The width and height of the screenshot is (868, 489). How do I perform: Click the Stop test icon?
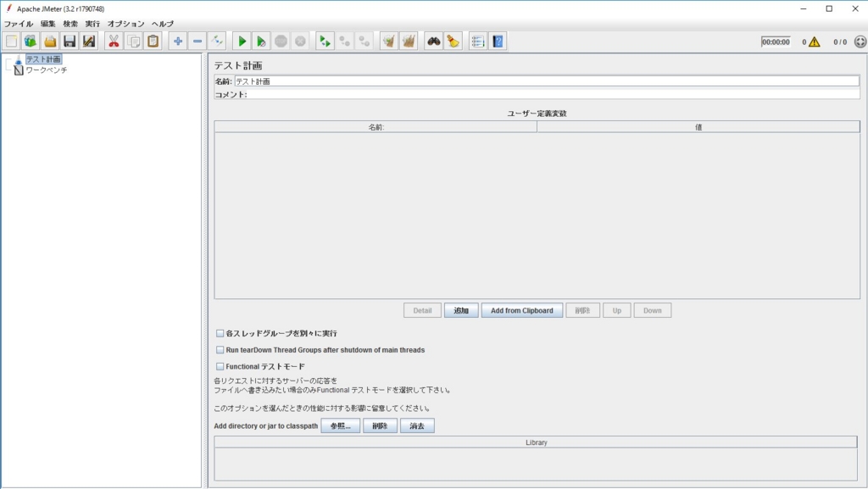(x=281, y=42)
